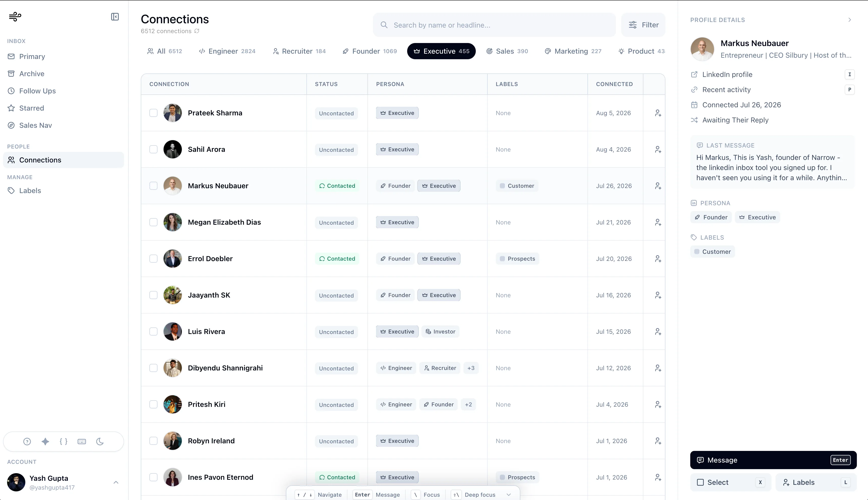The height and width of the screenshot is (500, 868).
Task: Collapse the left sidebar panel icon
Action: pos(115,17)
